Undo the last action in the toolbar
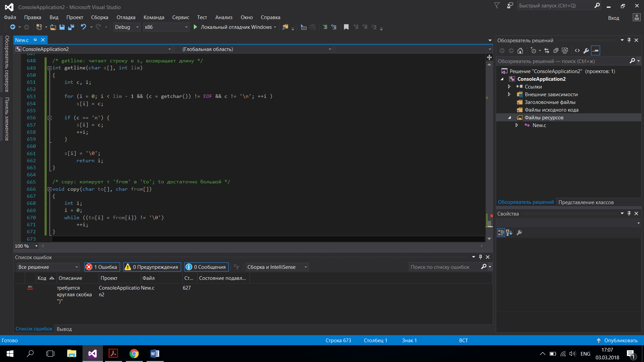644x362 pixels. 84,27
